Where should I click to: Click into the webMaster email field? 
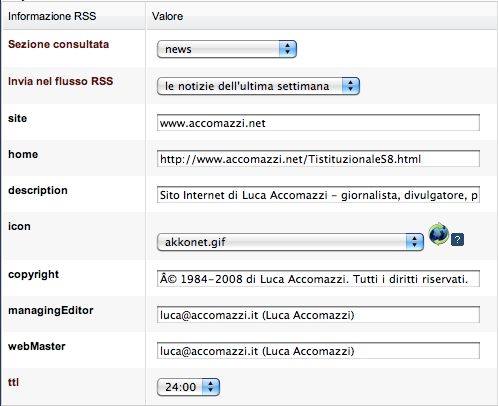[318, 351]
